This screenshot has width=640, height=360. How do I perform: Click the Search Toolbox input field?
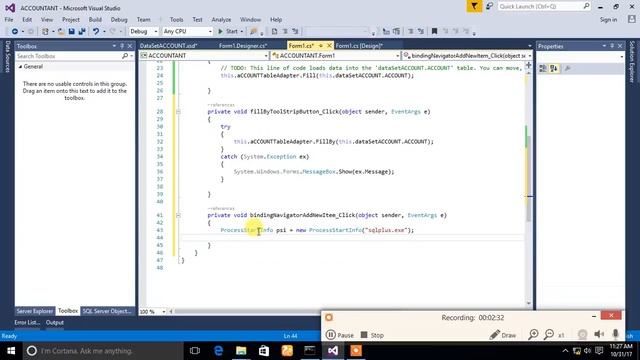point(69,56)
